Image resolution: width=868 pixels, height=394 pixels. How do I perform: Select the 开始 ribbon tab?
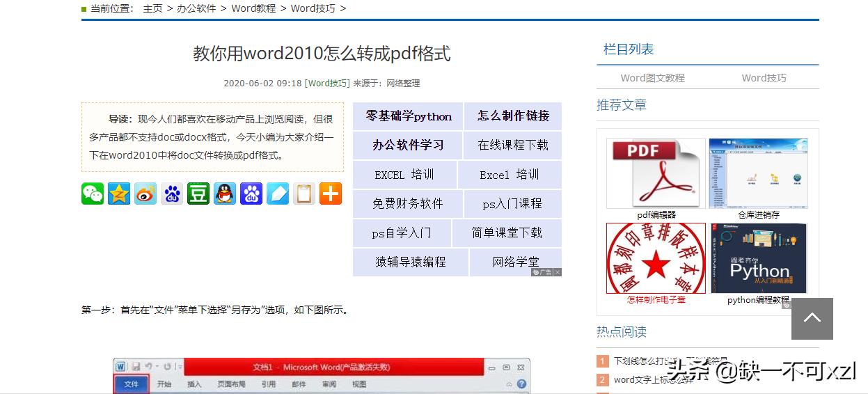point(164,384)
